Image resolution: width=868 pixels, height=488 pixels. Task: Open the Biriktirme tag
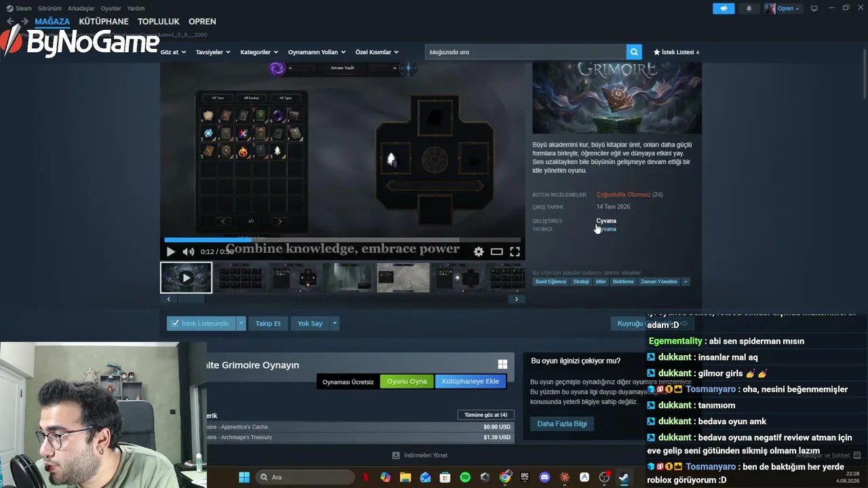[623, 281]
